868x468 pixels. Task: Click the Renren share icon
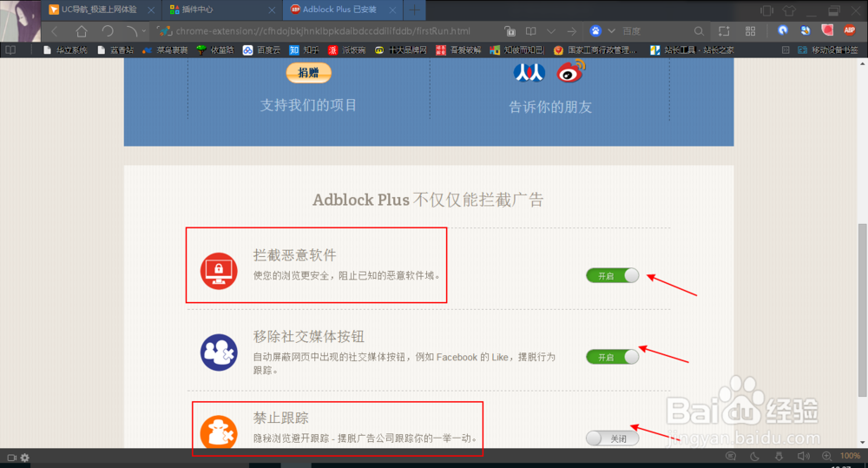click(x=529, y=73)
